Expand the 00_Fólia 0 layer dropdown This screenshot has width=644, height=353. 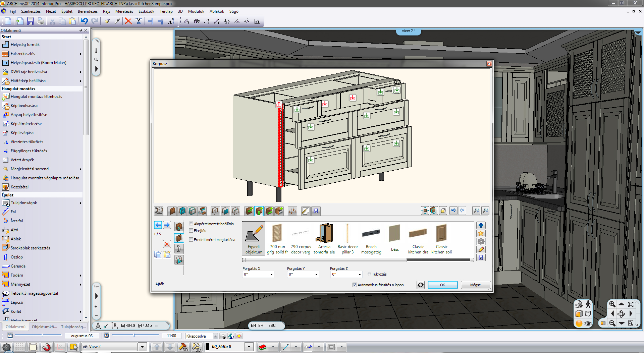249,347
